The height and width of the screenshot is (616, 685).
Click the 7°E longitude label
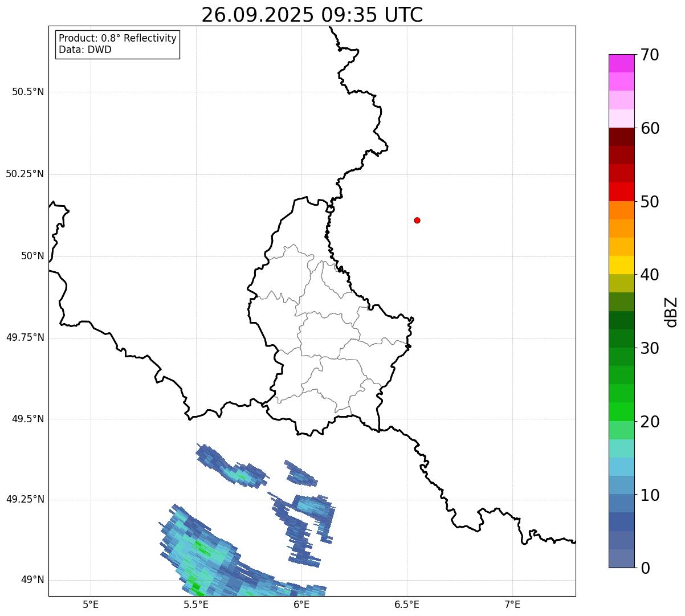512,604
